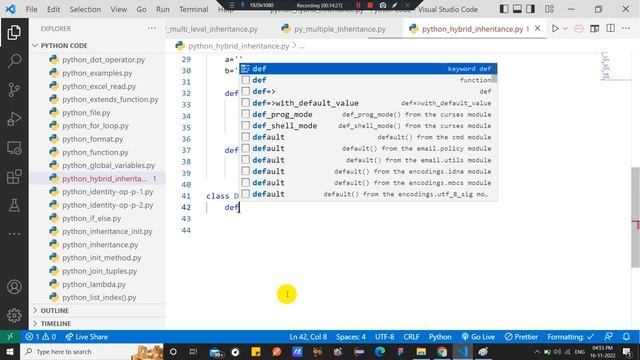Click the suggestion list scrollbar

click(494, 78)
